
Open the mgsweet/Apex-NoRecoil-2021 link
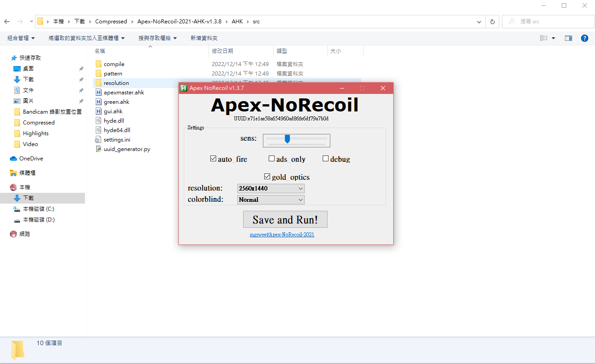tap(282, 234)
